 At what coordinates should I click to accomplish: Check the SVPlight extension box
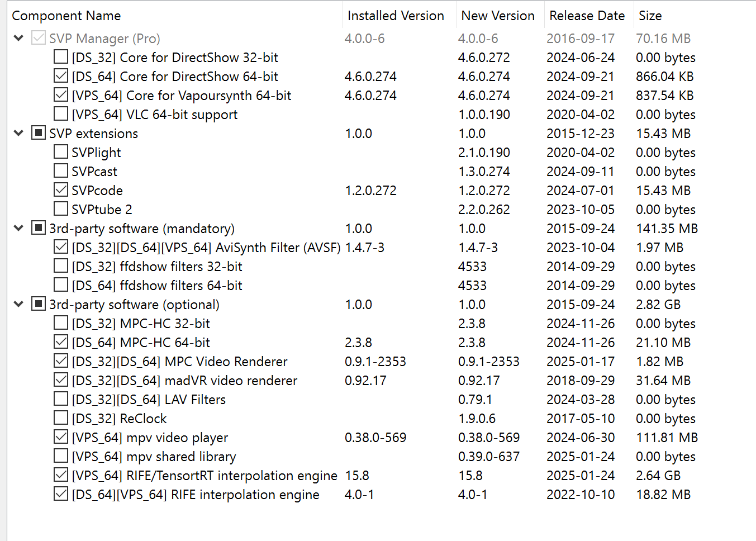(x=61, y=152)
